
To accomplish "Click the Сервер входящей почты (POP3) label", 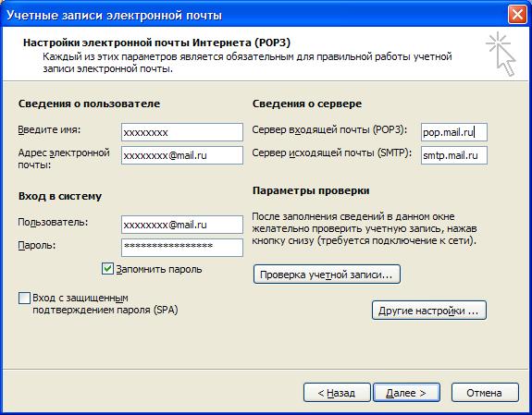I will [329, 129].
